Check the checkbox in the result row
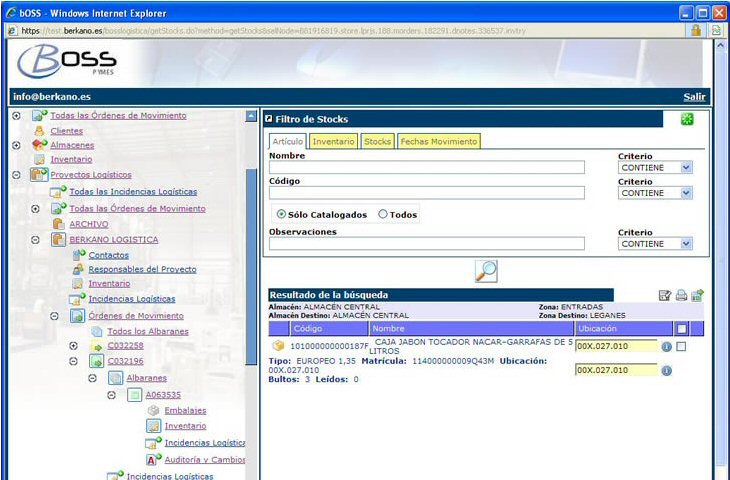Image resolution: width=730 pixels, height=480 pixels. pos(681,346)
